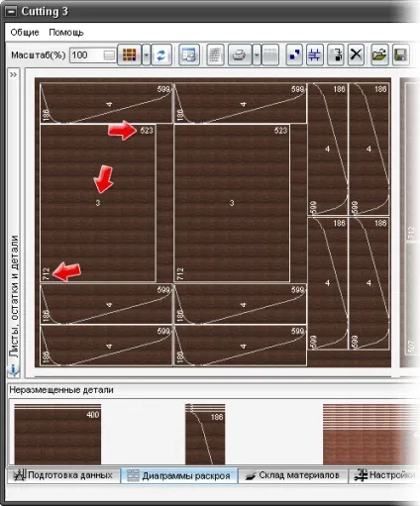
Task: Open the Общие menu
Action: [25, 33]
